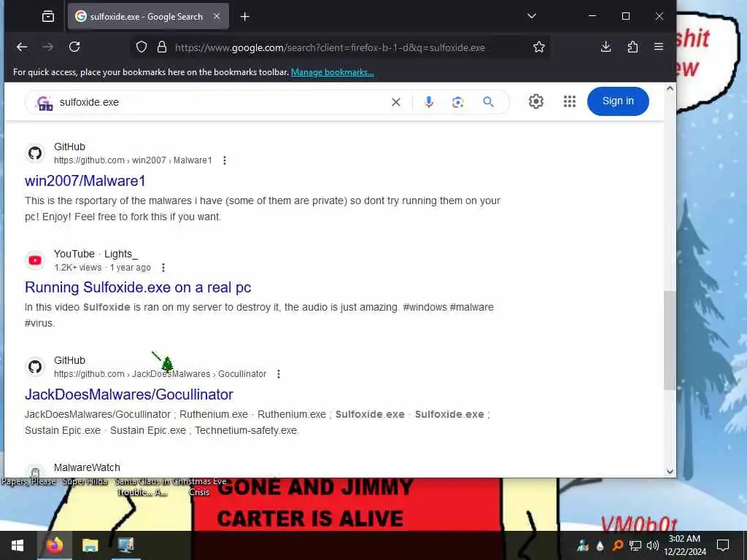Screen dimensions: 747x560
Task: Click the GitHub favicon of win2007 result
Action: [35, 153]
